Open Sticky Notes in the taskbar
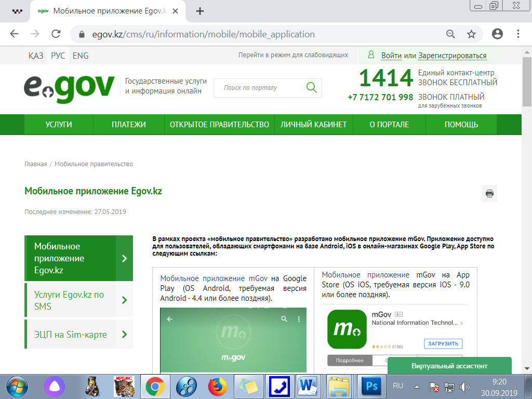Viewport: 532px width, 399px height. (x=249, y=387)
